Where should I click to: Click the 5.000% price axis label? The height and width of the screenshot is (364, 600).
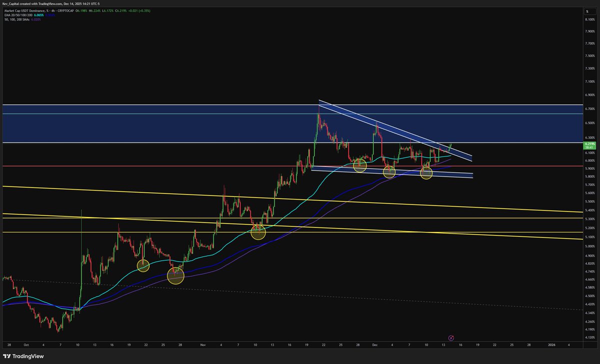589,245
